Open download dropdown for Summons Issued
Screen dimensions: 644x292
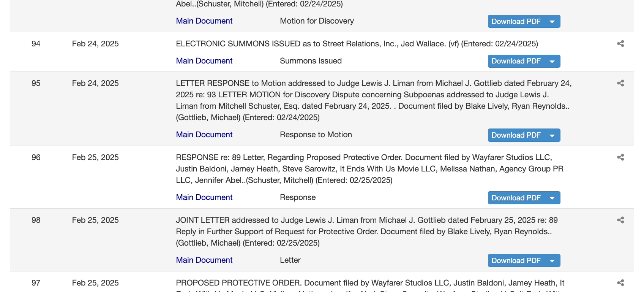(552, 61)
